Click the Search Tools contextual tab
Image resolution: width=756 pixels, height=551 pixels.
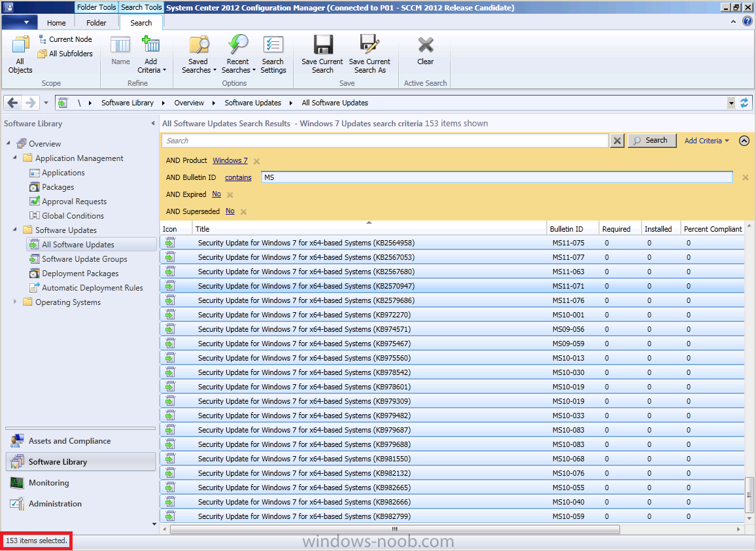[141, 7]
